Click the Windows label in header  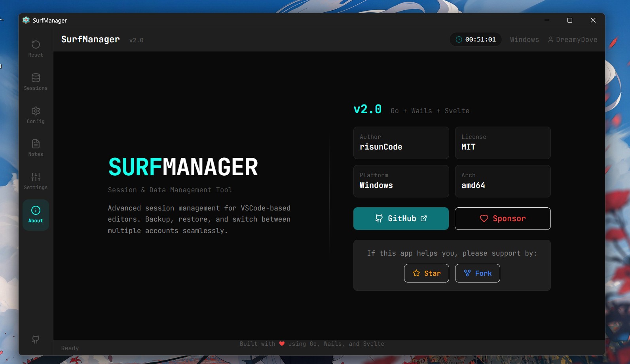(524, 40)
